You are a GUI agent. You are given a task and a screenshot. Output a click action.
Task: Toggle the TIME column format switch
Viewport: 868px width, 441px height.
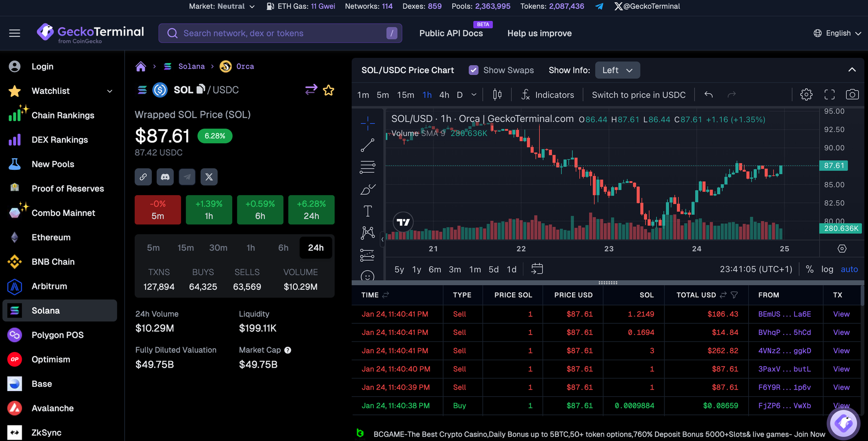385,295
